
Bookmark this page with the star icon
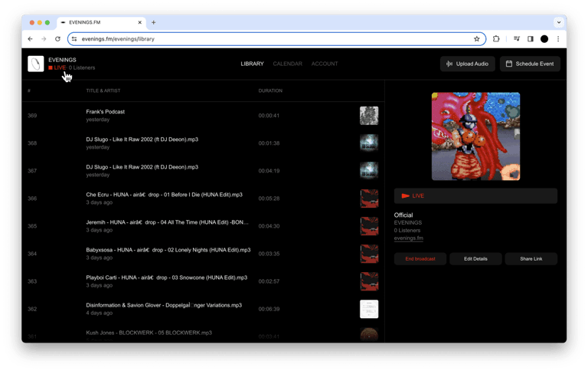point(477,38)
